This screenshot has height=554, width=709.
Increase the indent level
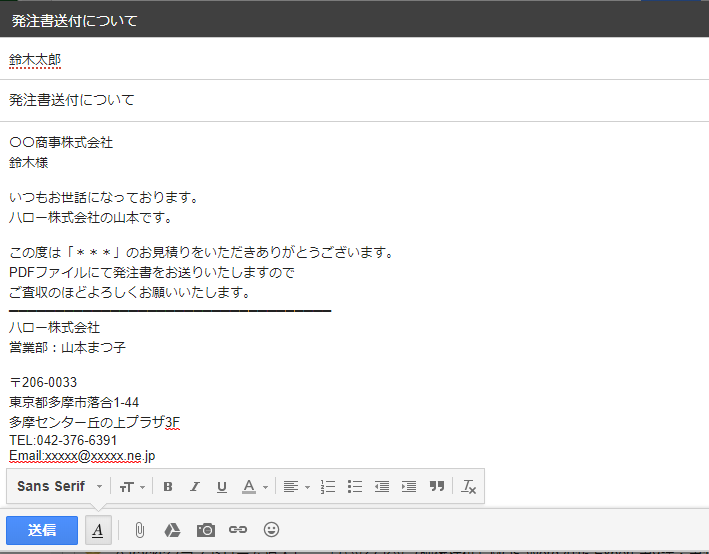408,487
